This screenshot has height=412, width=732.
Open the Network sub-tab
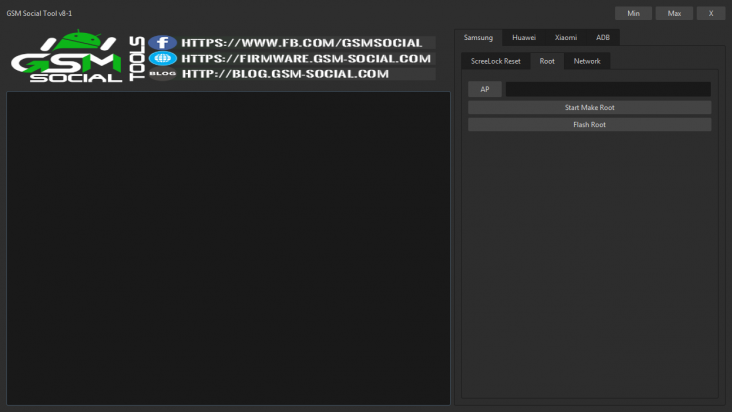[587, 61]
